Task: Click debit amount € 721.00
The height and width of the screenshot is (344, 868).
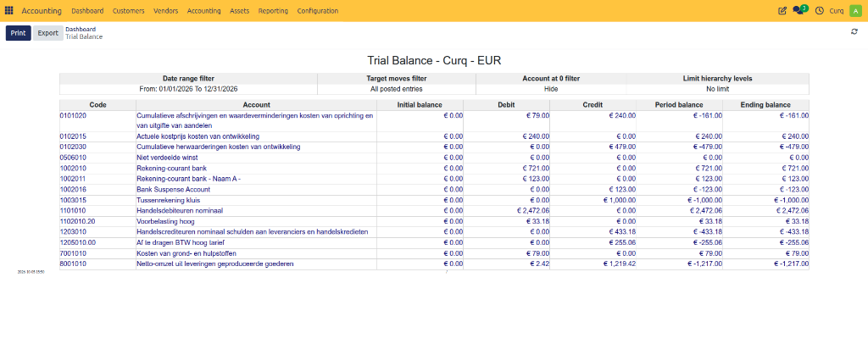Action: coord(536,168)
